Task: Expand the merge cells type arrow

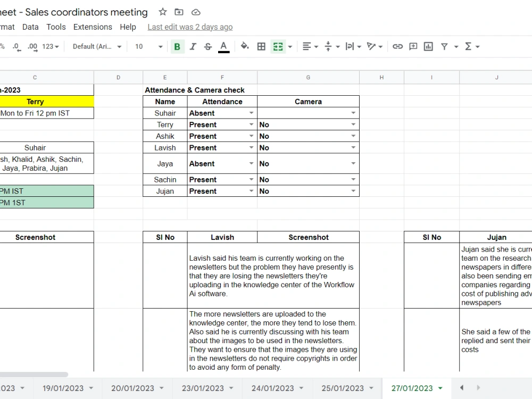Action: (290, 47)
